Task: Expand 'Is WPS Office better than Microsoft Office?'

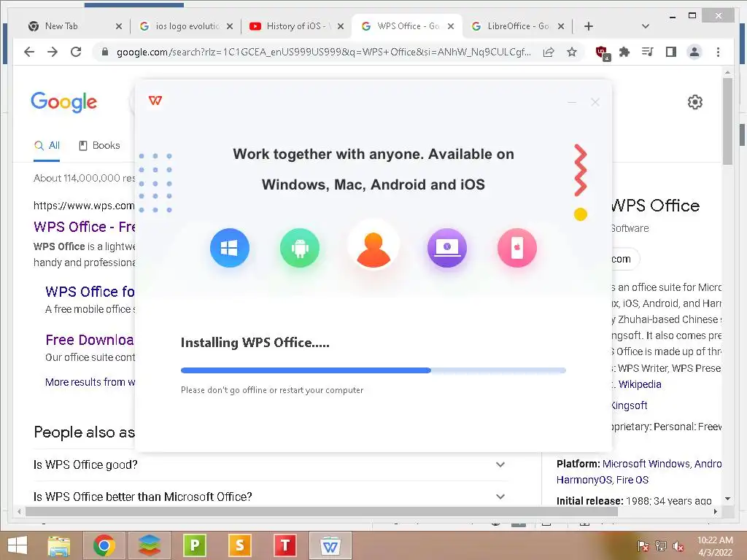Action: pyautogui.click(x=269, y=497)
